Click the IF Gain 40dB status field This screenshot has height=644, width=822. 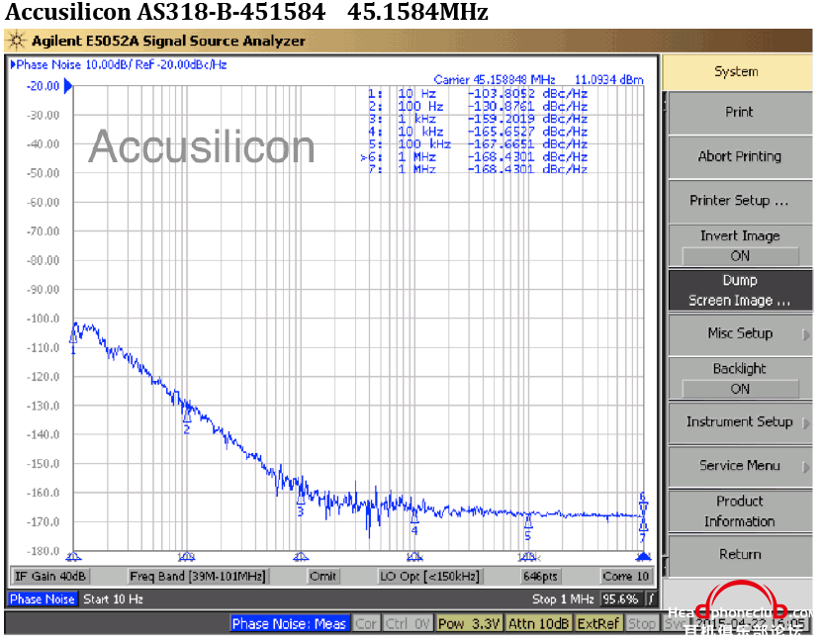tap(50, 577)
